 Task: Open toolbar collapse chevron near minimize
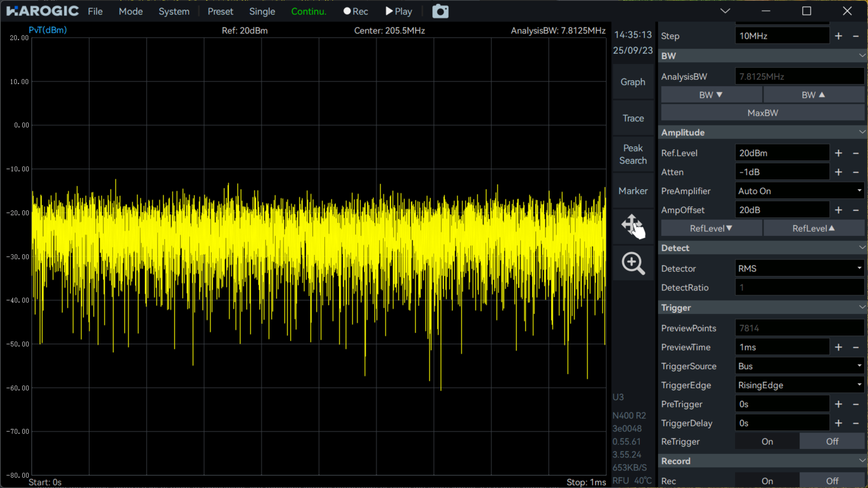725,11
